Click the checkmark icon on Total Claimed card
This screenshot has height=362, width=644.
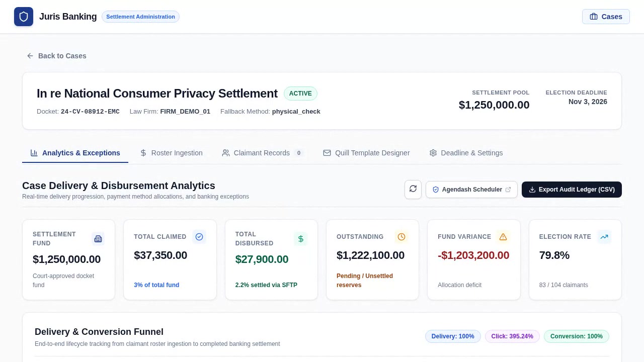point(199,237)
